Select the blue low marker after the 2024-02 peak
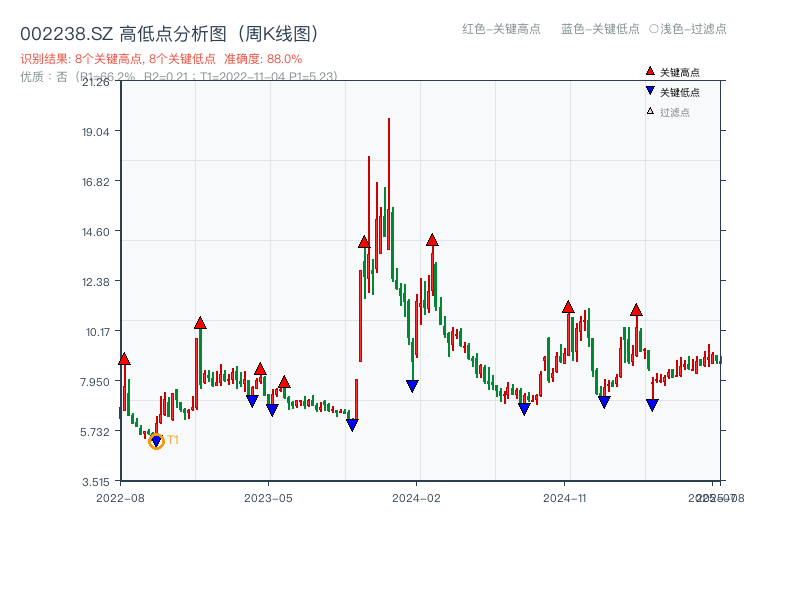The width and height of the screenshot is (800, 600). pyautogui.click(x=411, y=385)
